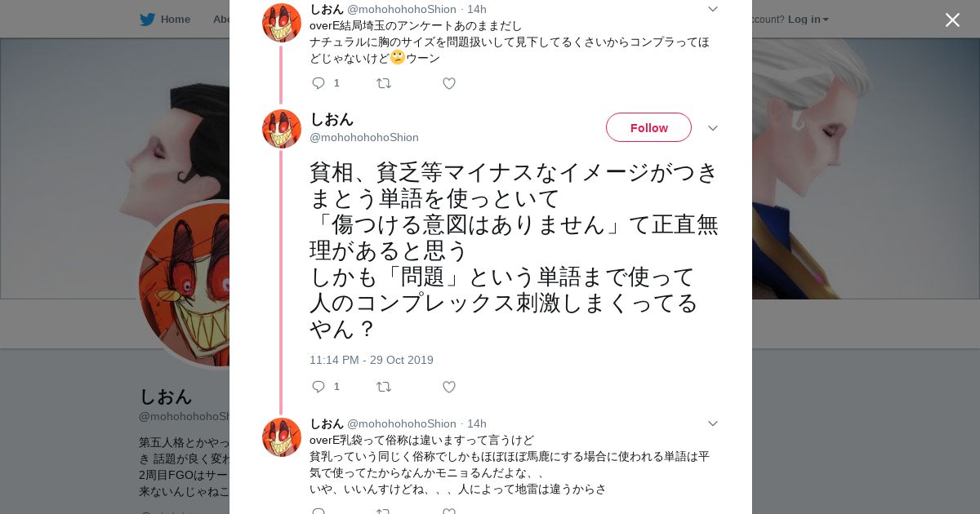Close the tweet overlay with X
Image resolution: width=980 pixels, height=514 pixels.
952,20
